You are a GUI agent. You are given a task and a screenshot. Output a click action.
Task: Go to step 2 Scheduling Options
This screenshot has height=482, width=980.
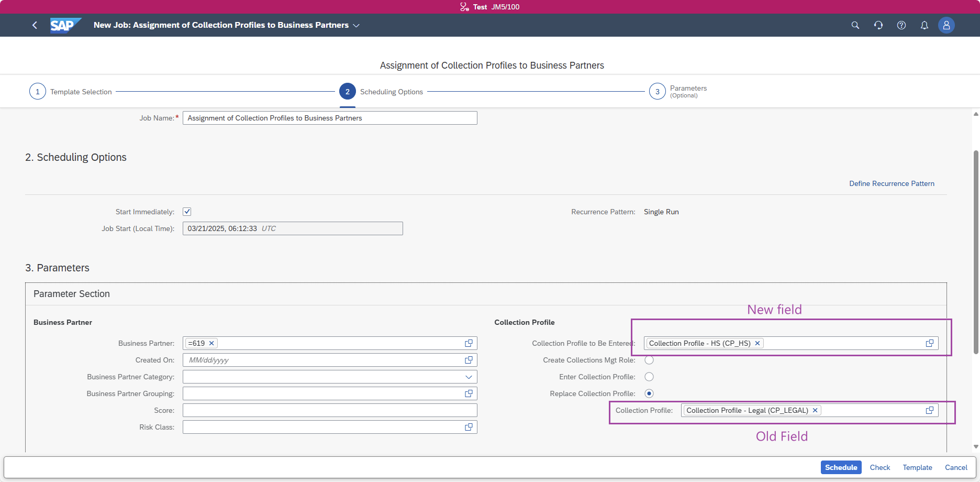click(x=381, y=91)
